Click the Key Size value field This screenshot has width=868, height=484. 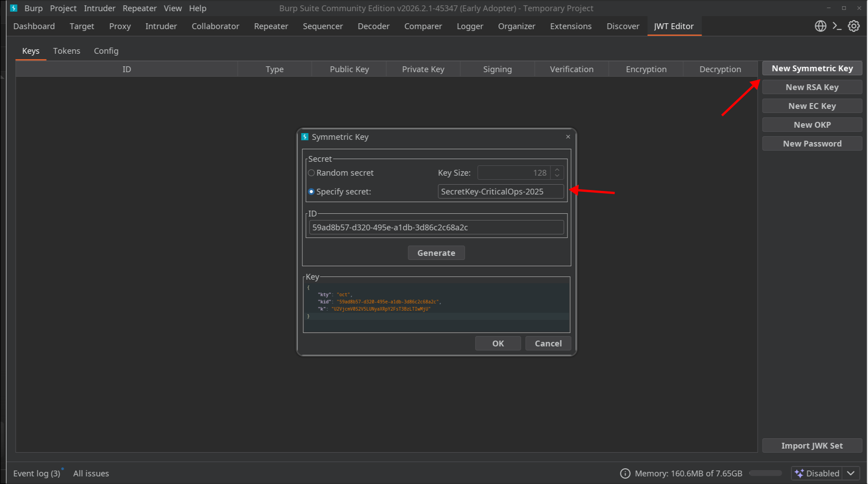[x=514, y=173]
